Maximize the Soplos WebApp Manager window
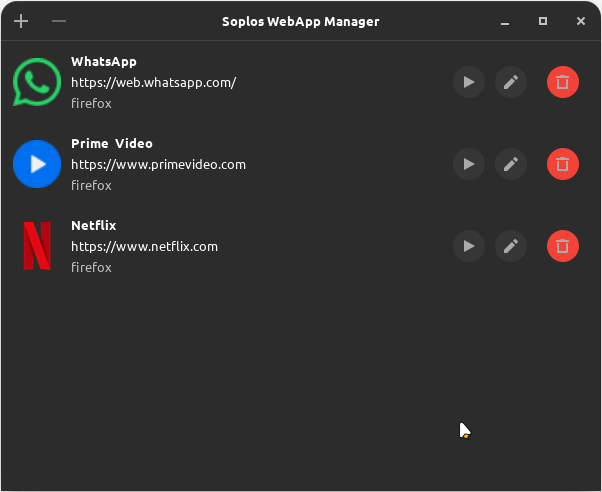This screenshot has height=492, width=602. pyautogui.click(x=543, y=21)
